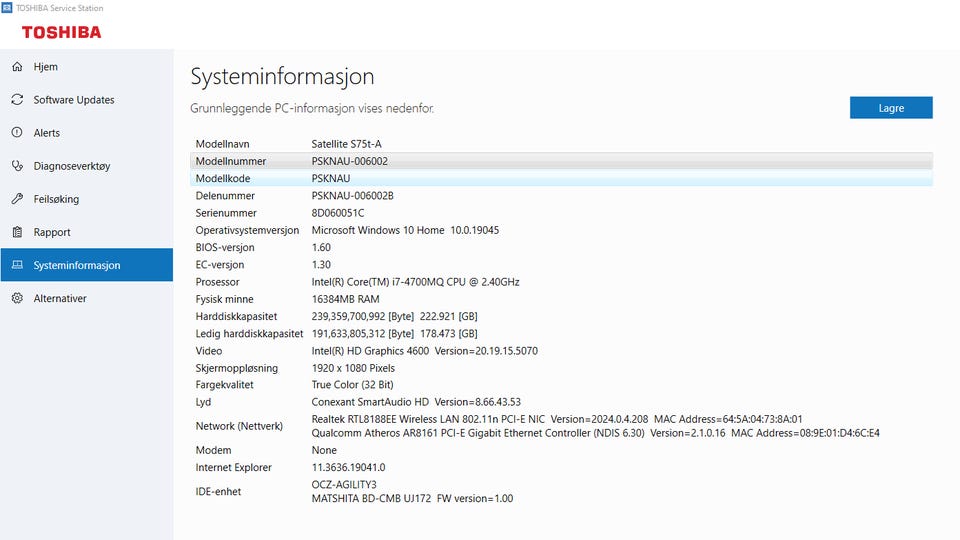Select OCZ-AGILITY3 drive entry
The image size is (960, 540).
(x=343, y=484)
